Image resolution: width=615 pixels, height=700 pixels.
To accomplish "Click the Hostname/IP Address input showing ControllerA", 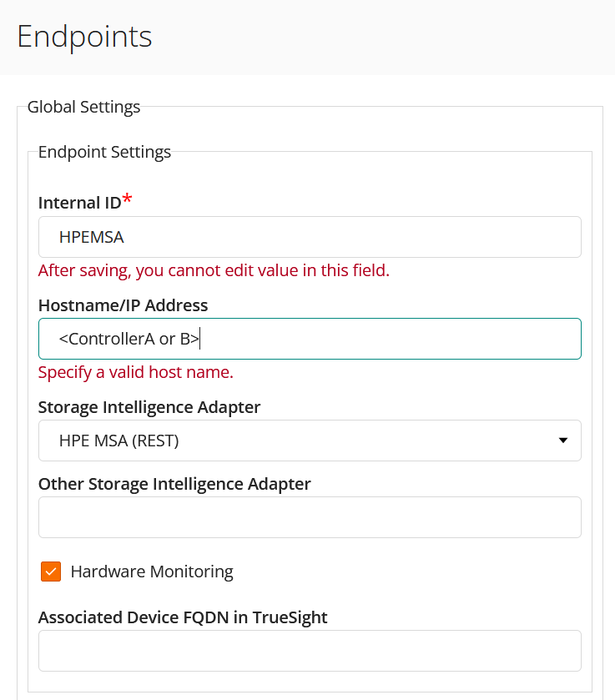I will pyautogui.click(x=309, y=338).
